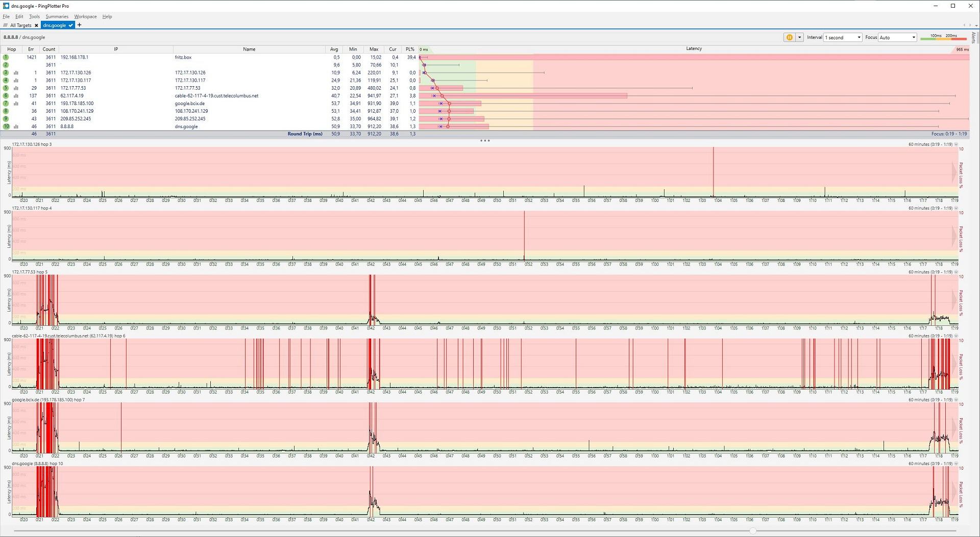Click the green hop 1 badge for fritz.box
Screen dimensions: 980x537
(x=6, y=57)
